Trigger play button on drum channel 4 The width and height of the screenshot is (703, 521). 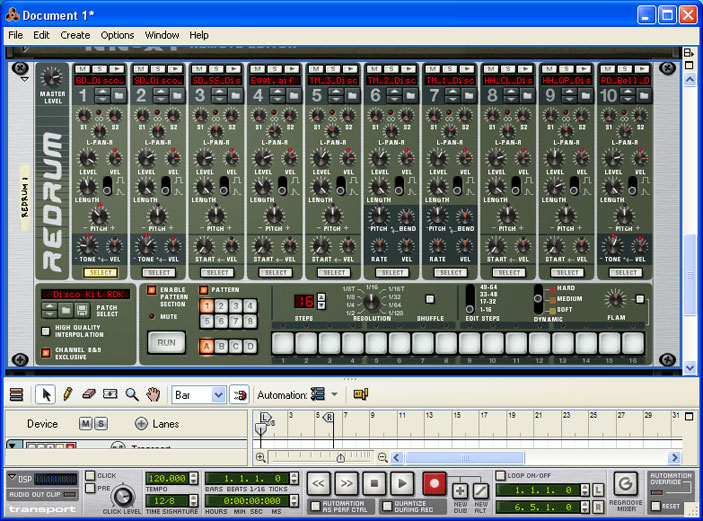(291, 69)
